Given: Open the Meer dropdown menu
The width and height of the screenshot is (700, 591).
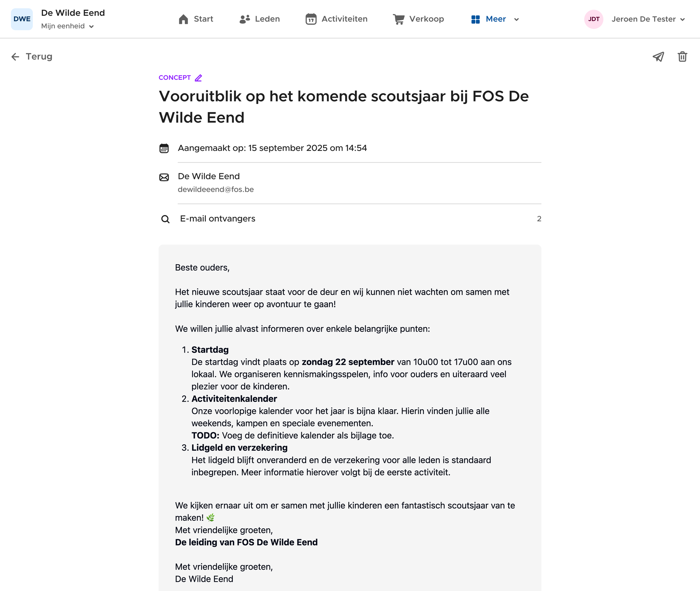Looking at the screenshot, I should (x=495, y=19).
